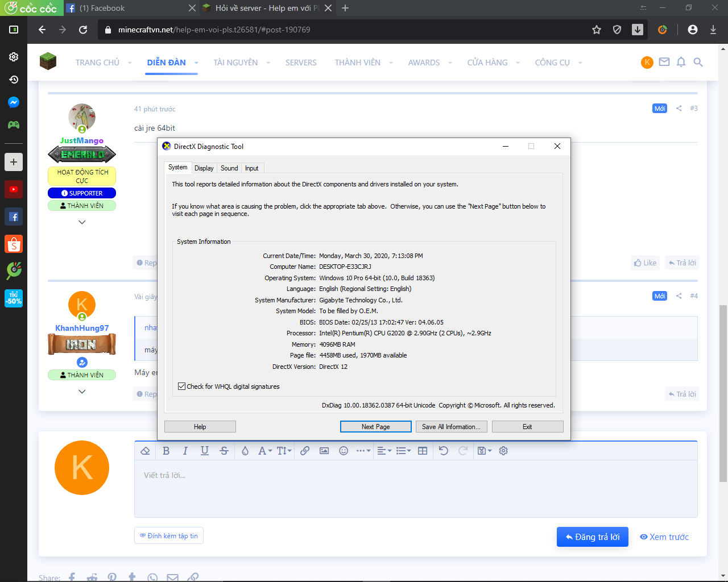This screenshot has width=728, height=582.
Task: Expand the DIỄN ĐÀN menu arrow
Action: pos(196,63)
